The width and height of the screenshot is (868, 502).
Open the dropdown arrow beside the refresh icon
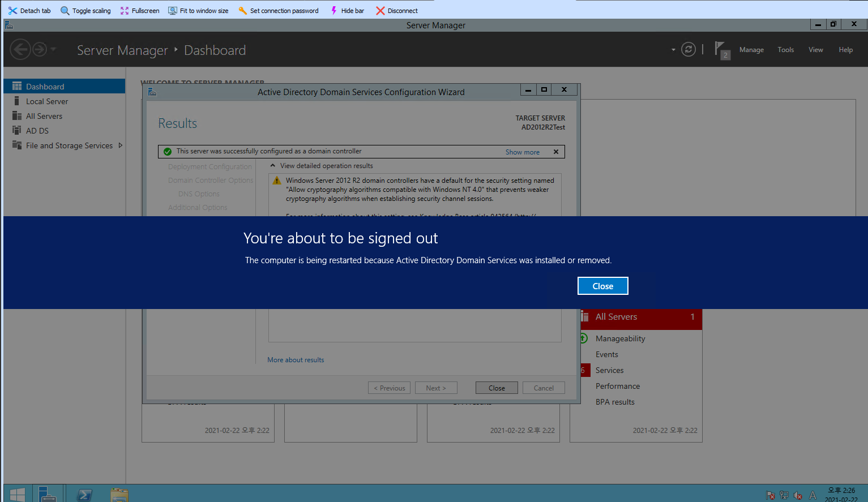[673, 50]
